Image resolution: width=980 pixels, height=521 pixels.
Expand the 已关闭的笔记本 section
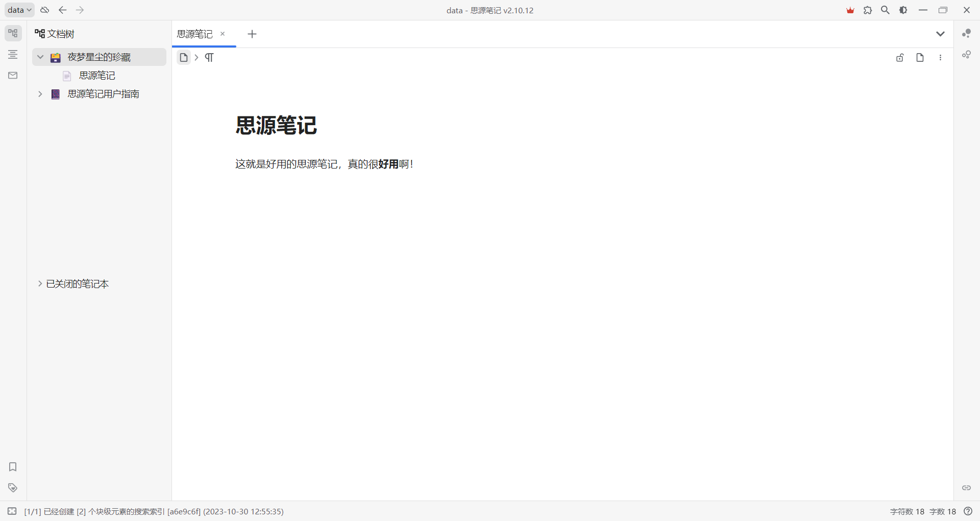click(40, 283)
